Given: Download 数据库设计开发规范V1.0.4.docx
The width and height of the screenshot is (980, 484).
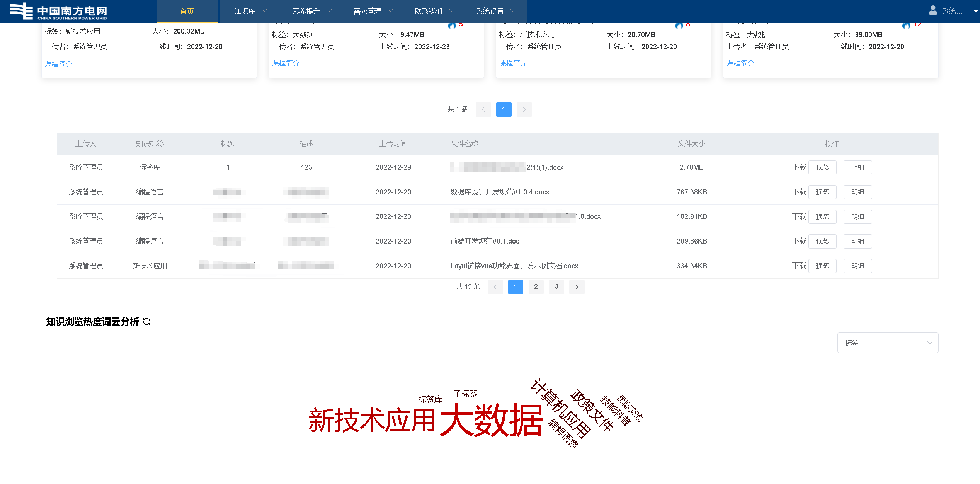Looking at the screenshot, I should click(x=799, y=192).
